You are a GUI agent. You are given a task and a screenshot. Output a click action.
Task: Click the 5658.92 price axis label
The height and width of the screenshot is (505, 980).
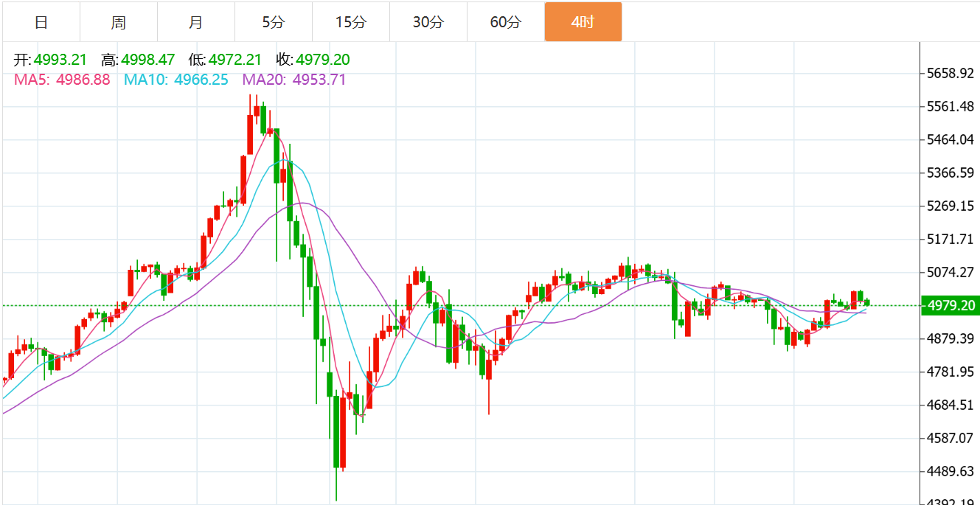click(x=951, y=74)
